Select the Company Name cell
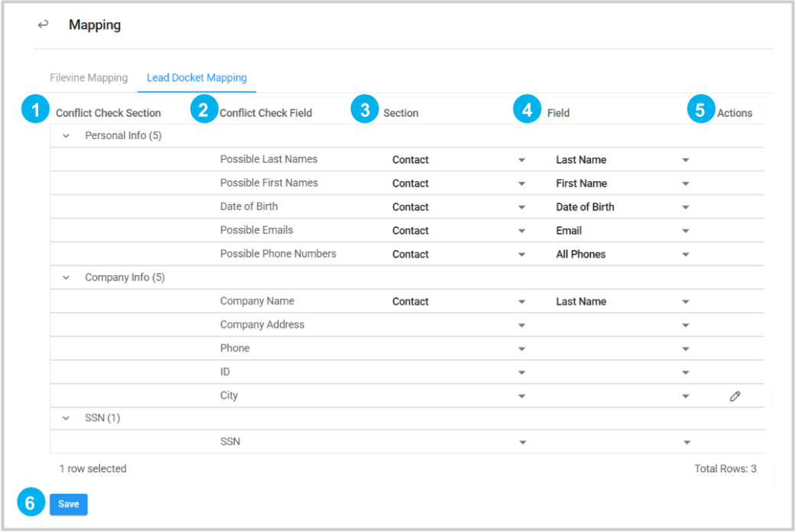 tap(257, 301)
